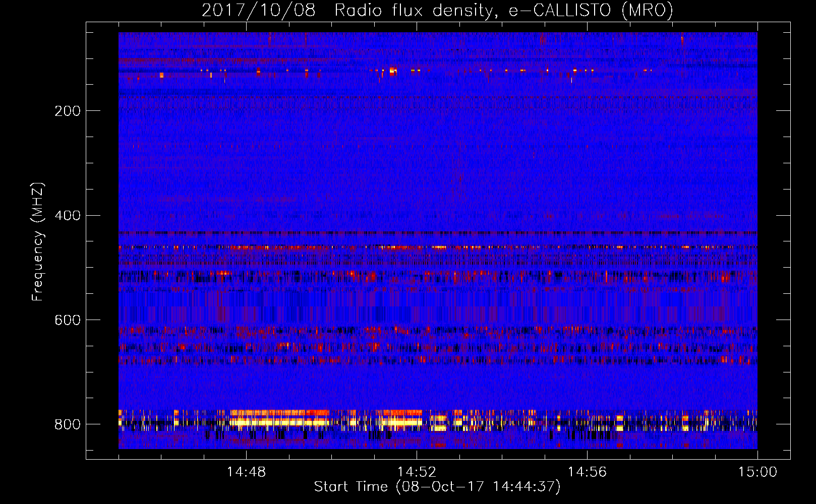Click the 200 frequency tick label
The width and height of the screenshot is (816, 504).
point(68,111)
